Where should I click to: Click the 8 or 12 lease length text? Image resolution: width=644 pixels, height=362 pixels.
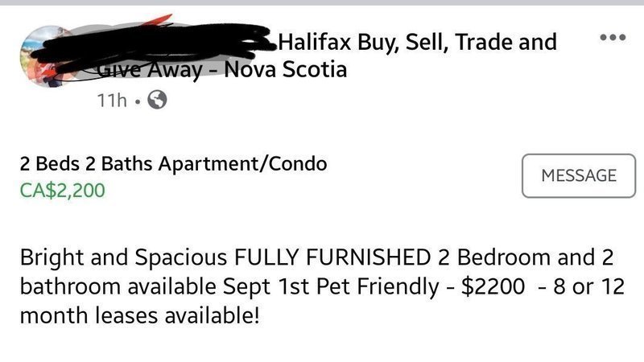[x=588, y=286]
